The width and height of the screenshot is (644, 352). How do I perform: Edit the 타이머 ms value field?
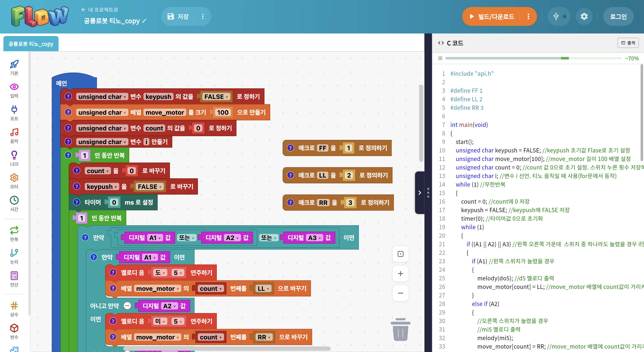pos(114,202)
